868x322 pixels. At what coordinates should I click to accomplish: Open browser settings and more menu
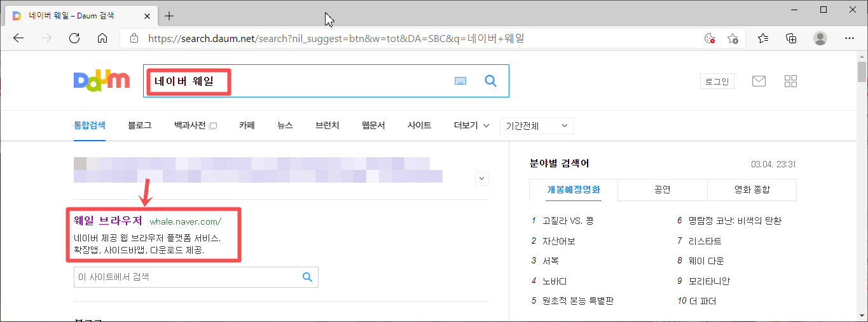(849, 38)
